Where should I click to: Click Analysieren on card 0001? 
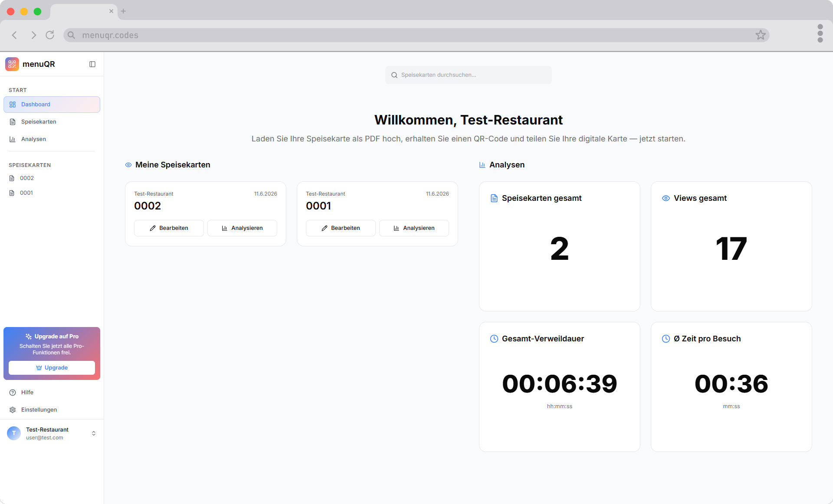414,228
